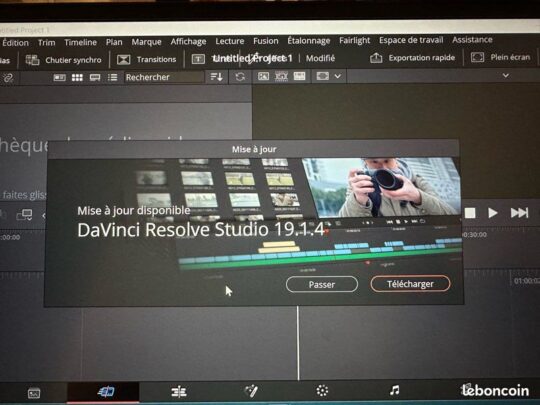Switch to the Cut page icon
Viewport: 540px width, 405px height.
(105, 392)
